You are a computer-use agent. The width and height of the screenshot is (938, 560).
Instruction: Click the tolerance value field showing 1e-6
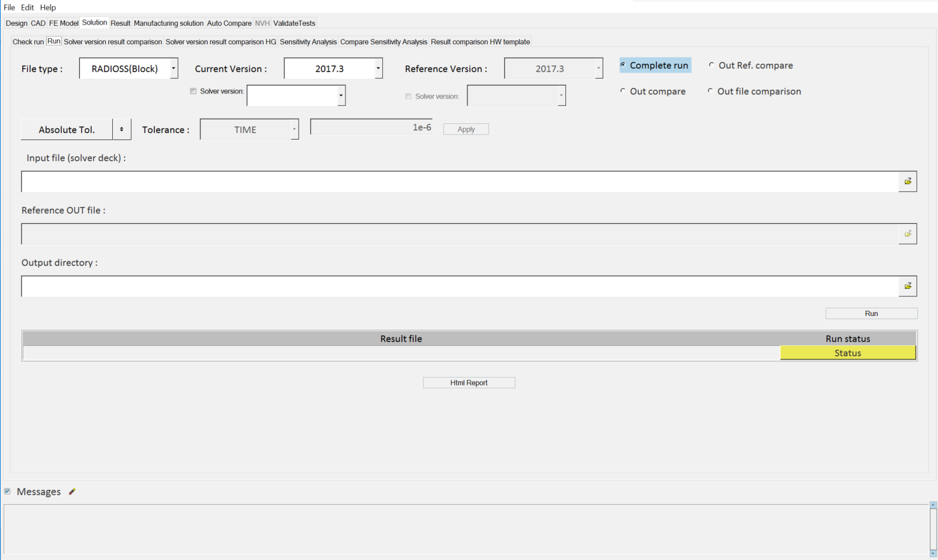click(371, 127)
